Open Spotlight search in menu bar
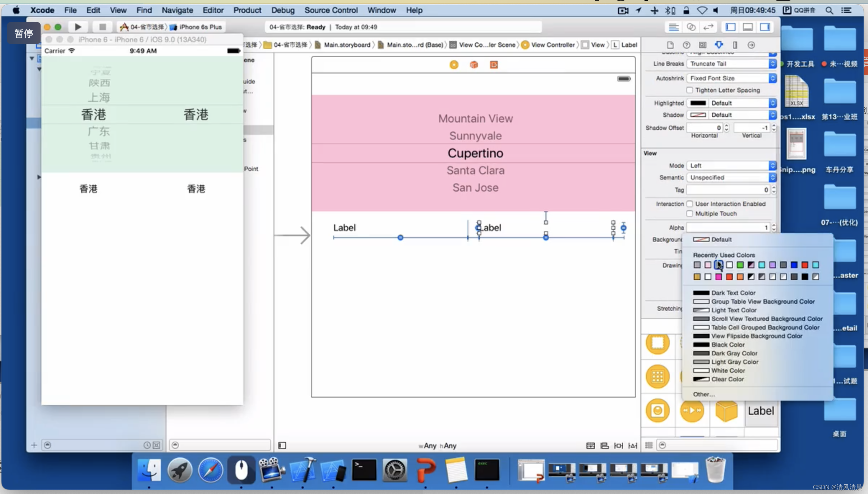The image size is (868, 494). [829, 10]
